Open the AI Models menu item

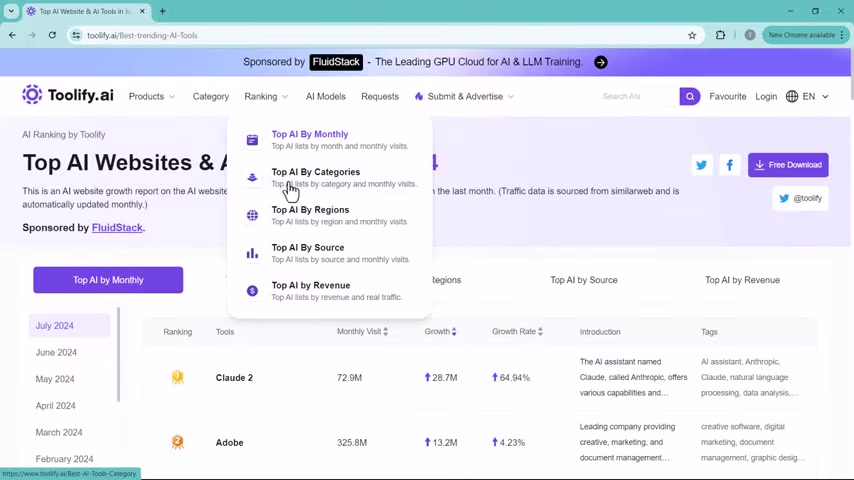326,96
